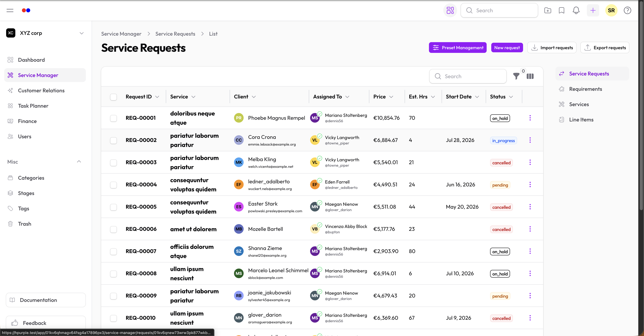
Task: Open Customer Relations in sidebar
Action: point(45,90)
